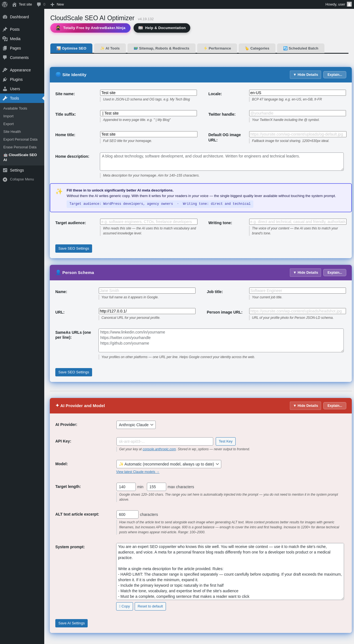
Task: Click the Settings sliders icon
Action: coord(5,170)
